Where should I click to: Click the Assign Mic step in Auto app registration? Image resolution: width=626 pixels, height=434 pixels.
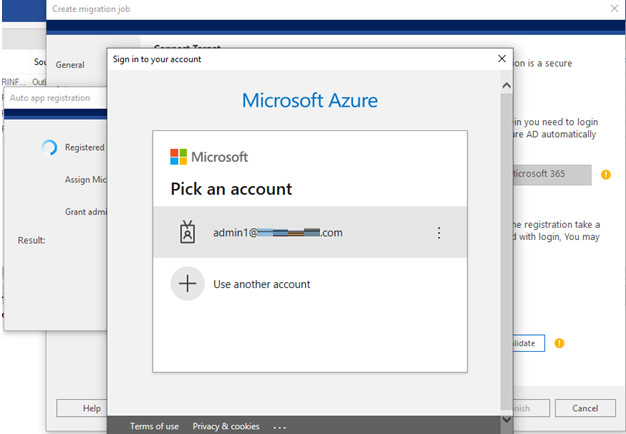tap(85, 180)
